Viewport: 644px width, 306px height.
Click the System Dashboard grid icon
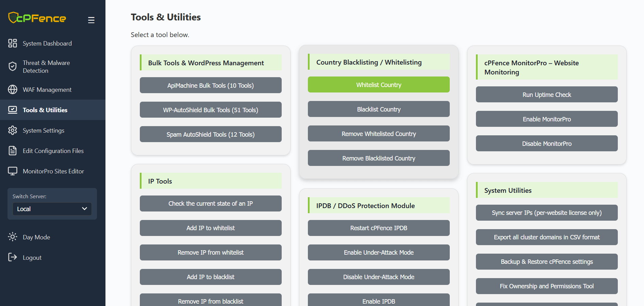pyautogui.click(x=13, y=43)
